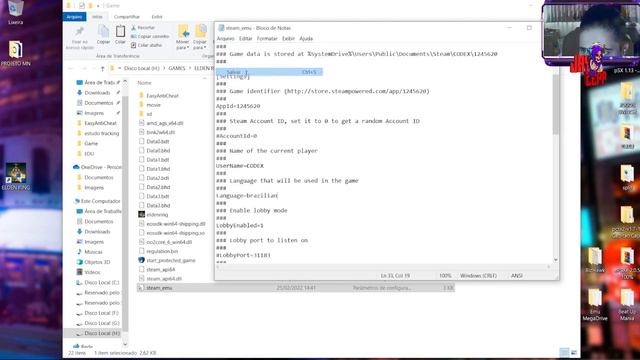Open the blue Arquivo tab in File Explorer
This screenshot has width=640, height=360.
pos(74,17)
